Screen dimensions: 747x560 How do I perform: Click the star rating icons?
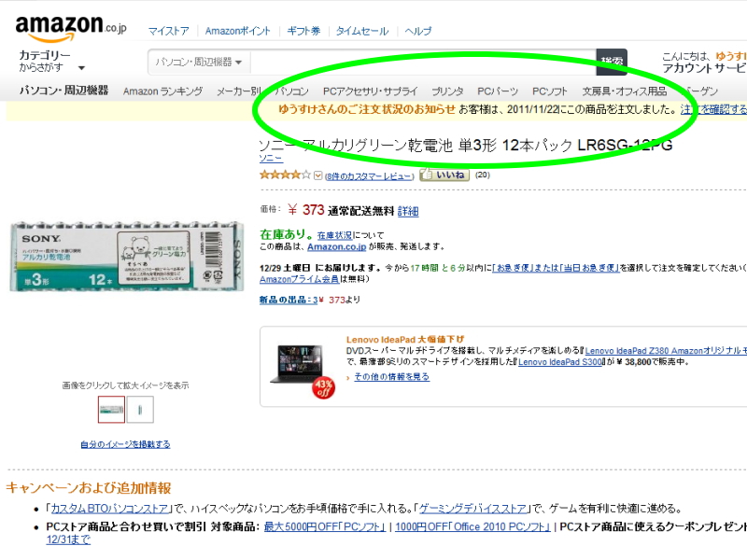[284, 175]
